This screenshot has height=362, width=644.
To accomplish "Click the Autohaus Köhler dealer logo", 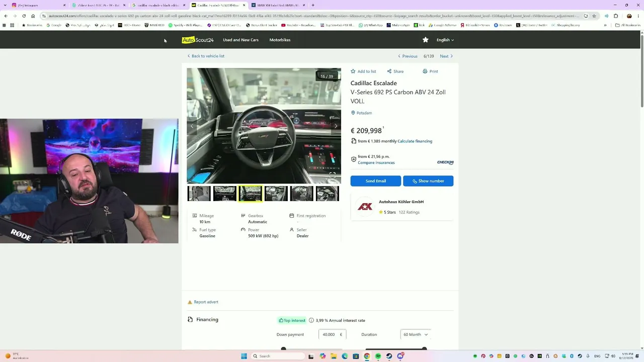I will (365, 207).
